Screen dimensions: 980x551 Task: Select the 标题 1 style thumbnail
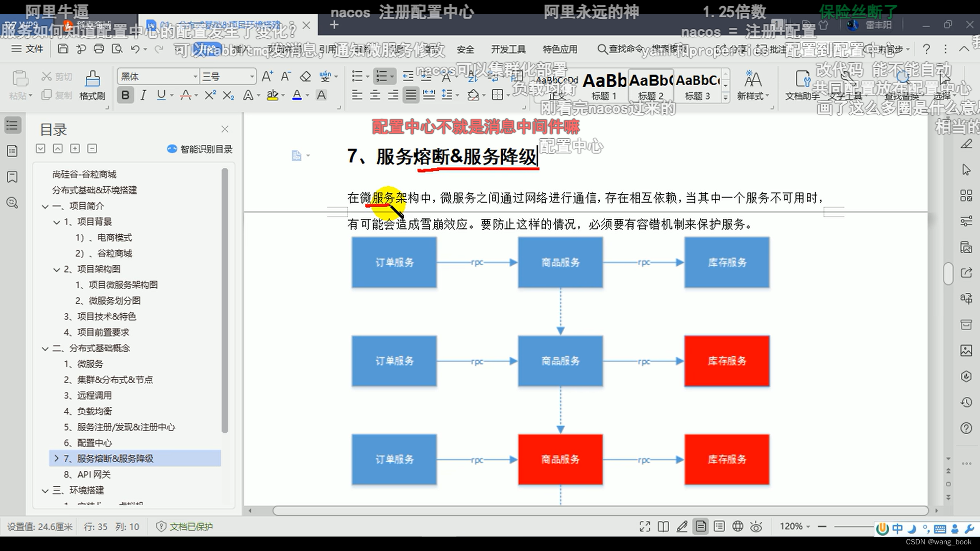click(x=605, y=86)
